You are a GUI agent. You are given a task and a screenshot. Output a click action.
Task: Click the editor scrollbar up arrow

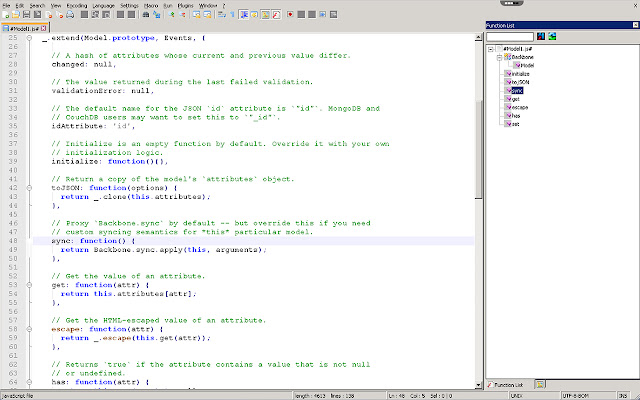(x=478, y=38)
